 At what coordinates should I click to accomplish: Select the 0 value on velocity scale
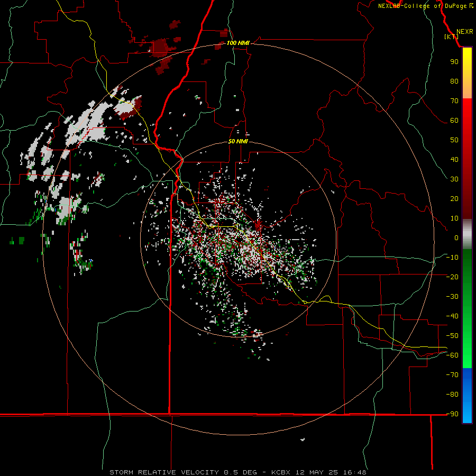456,238
